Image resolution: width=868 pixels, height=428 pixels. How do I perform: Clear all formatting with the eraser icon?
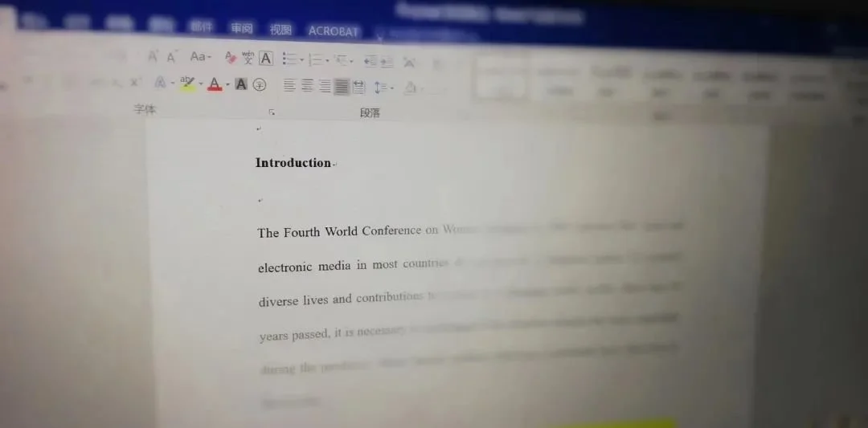[x=231, y=57]
